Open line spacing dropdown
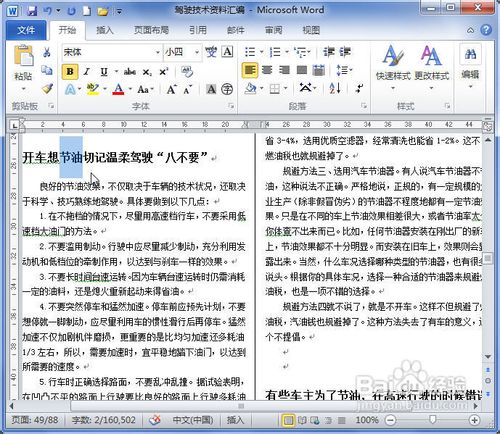The width and height of the screenshot is (500, 434). (344, 70)
